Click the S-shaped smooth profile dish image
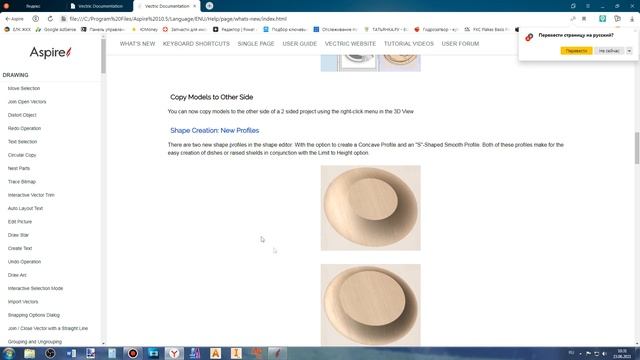 pos(371,304)
